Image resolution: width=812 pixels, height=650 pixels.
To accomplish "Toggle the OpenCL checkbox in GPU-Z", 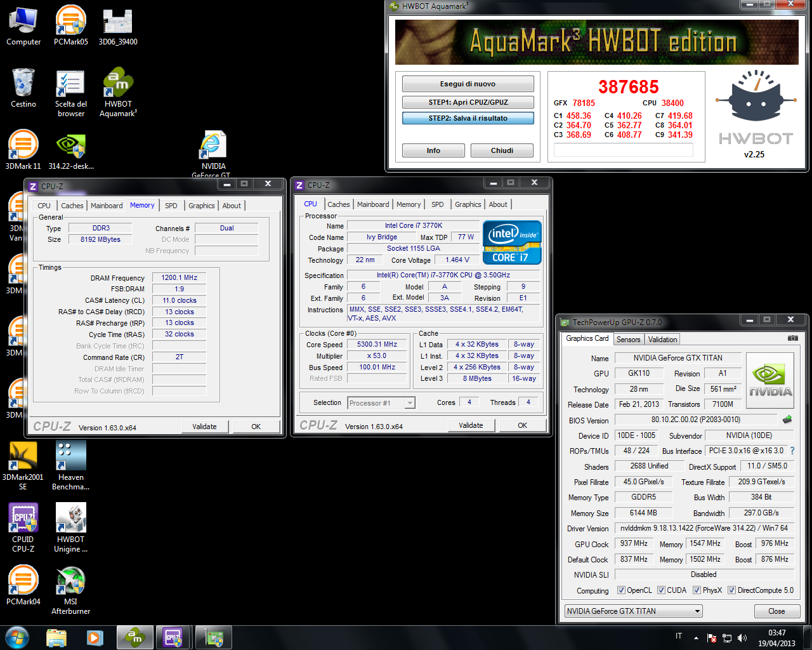I will 621,590.
